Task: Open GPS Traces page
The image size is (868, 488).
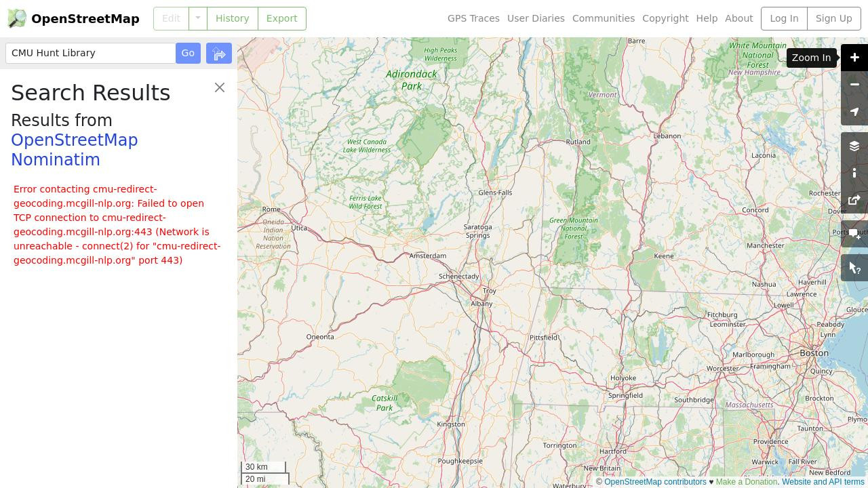Action: (x=473, y=18)
